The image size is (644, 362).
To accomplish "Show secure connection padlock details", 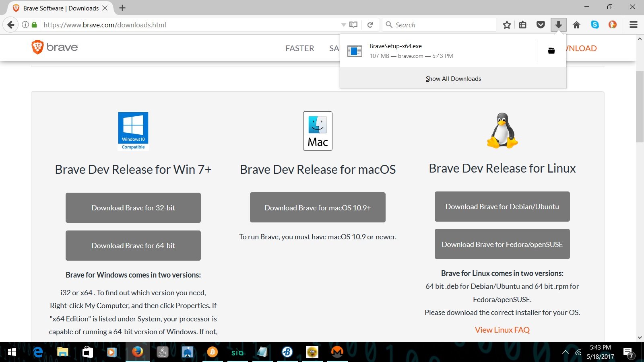I will pos(34,25).
